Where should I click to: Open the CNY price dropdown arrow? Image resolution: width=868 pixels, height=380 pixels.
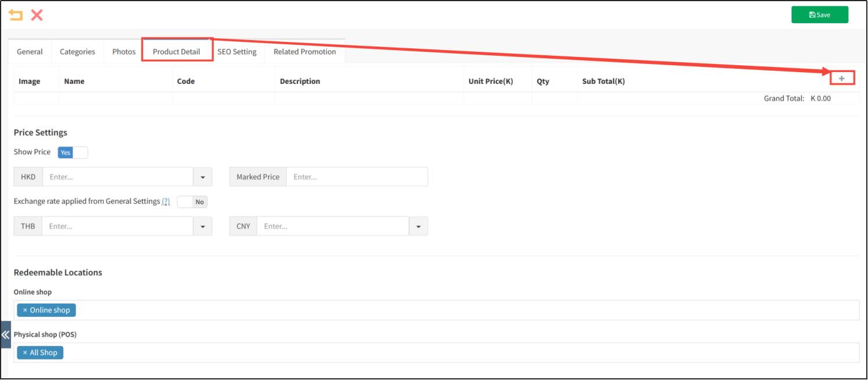point(418,226)
